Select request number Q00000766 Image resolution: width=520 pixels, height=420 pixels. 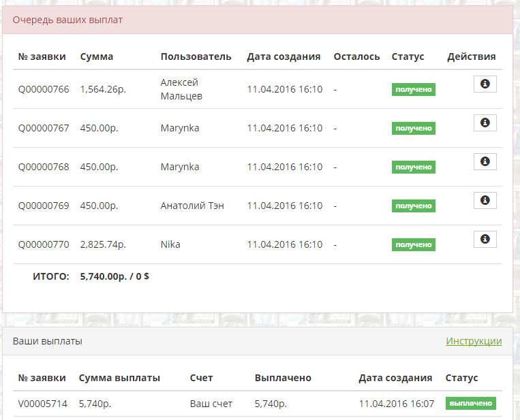pyautogui.click(x=44, y=89)
